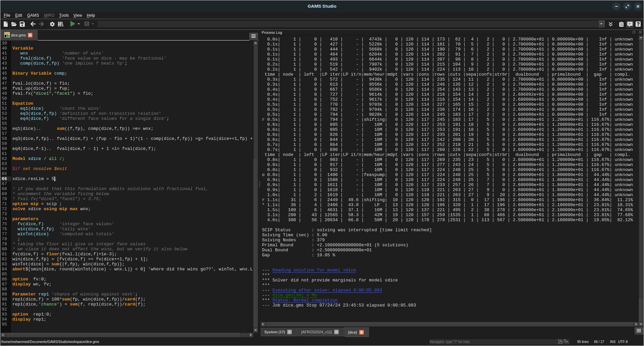Click the file path in status bar
This screenshot has height=346, width=644.
pos(50,342)
